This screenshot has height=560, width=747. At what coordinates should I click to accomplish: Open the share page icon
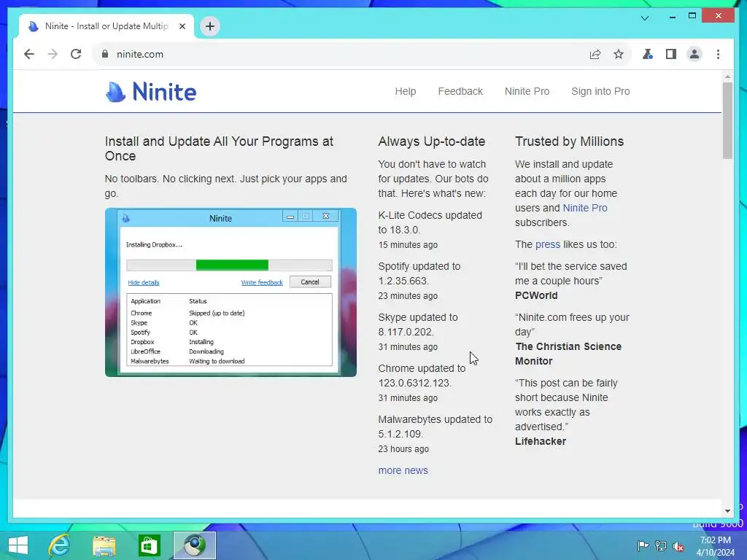point(595,54)
